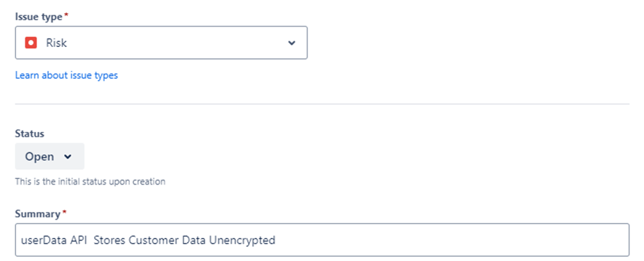Focus the Summary text input field
The width and height of the screenshot is (644, 261).
point(322,240)
